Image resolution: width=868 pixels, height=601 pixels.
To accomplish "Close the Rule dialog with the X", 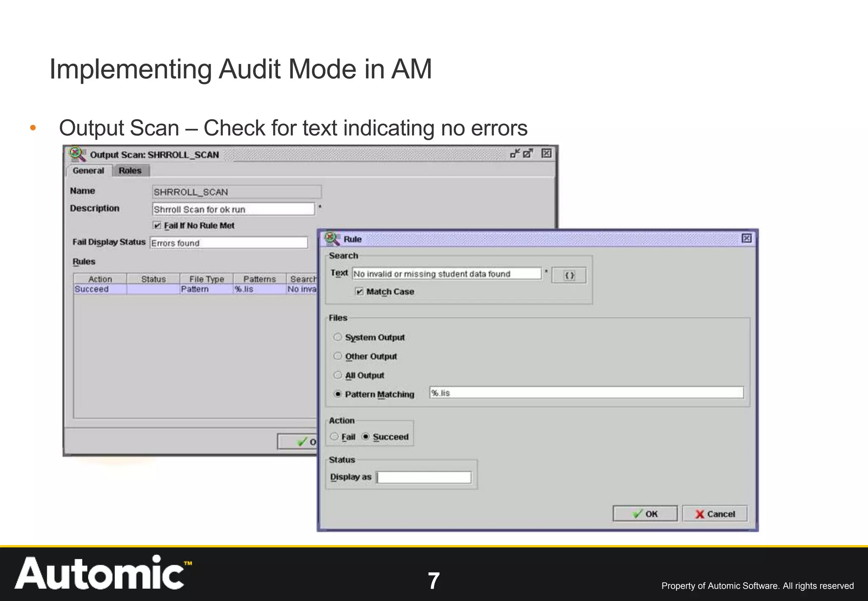I will point(747,238).
